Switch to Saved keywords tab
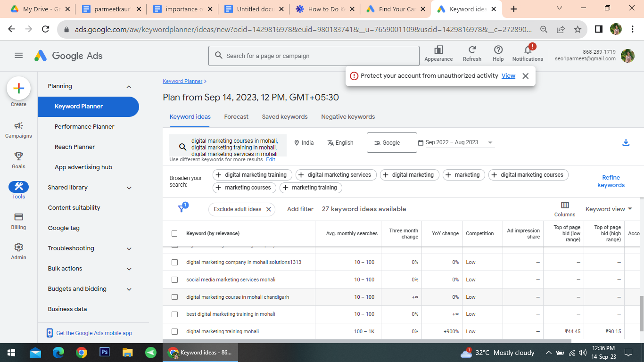Image resolution: width=644 pixels, height=362 pixels. pos(285,117)
